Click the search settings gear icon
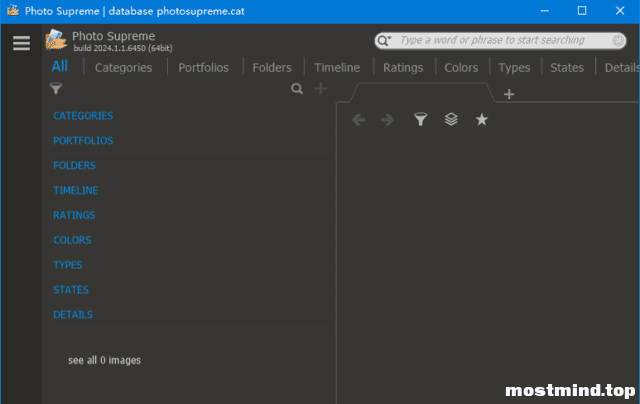Viewport: 640px width, 404px height. [618, 40]
